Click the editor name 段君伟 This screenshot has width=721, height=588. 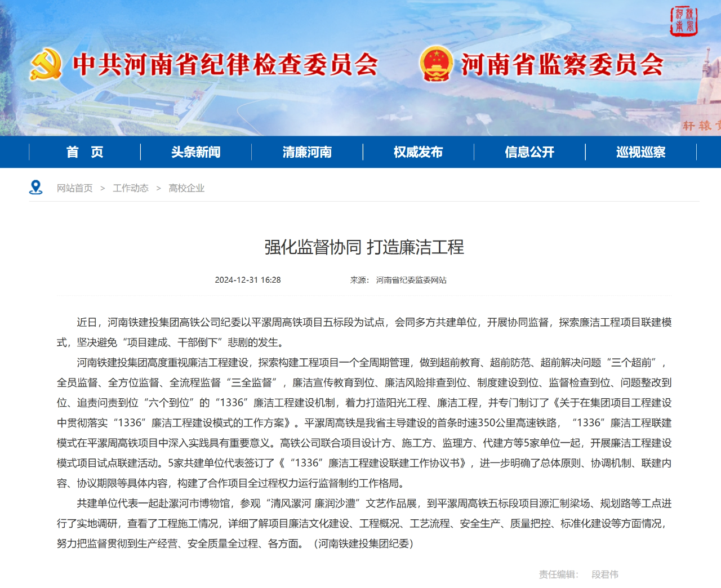(x=605, y=574)
